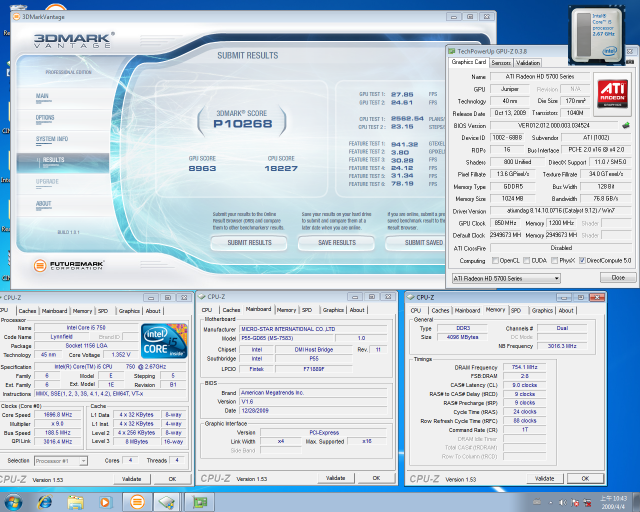
Task: Open Caches tab in the Memory CPU-Z window
Action: click(x=440, y=311)
